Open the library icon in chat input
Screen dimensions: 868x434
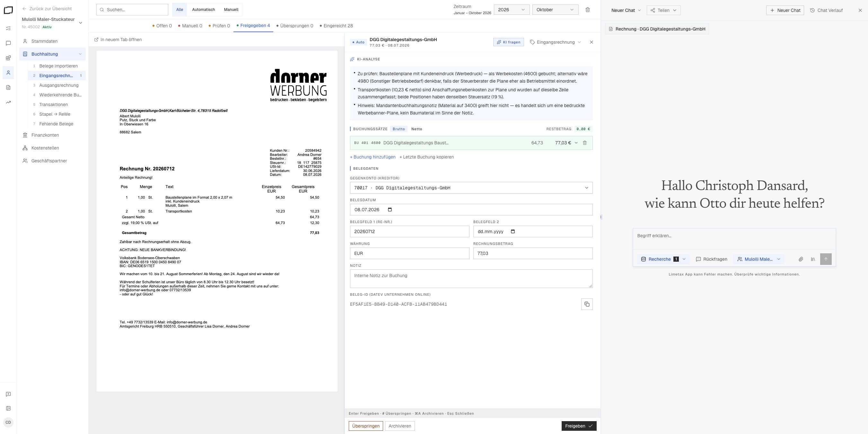point(813,259)
